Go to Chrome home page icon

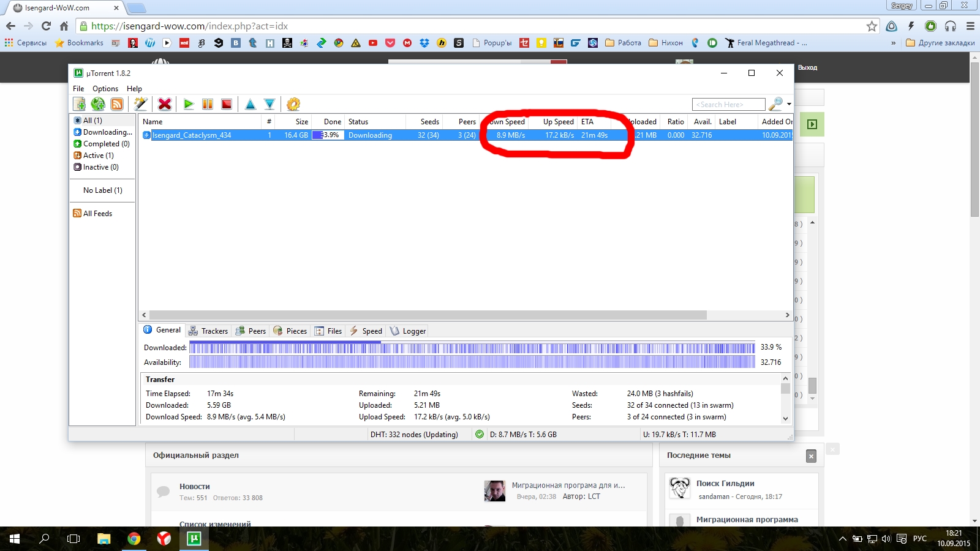pyautogui.click(x=64, y=26)
